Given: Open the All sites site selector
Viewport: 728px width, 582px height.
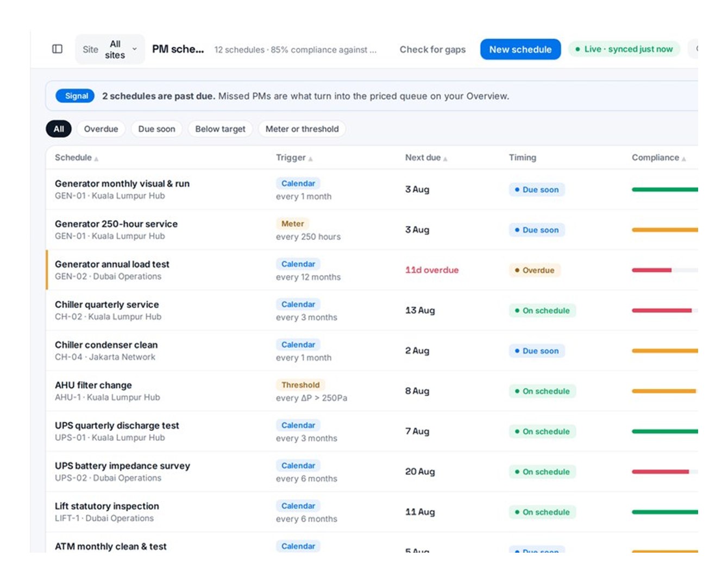Looking at the screenshot, I should click(x=110, y=49).
